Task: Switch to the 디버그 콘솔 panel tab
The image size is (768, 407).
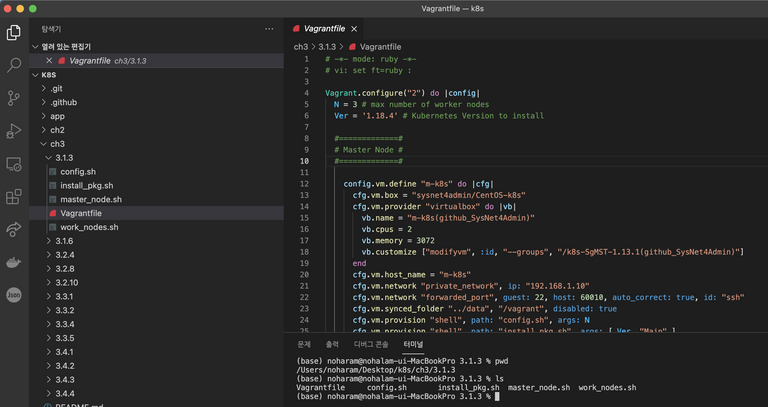Action: coord(371,344)
